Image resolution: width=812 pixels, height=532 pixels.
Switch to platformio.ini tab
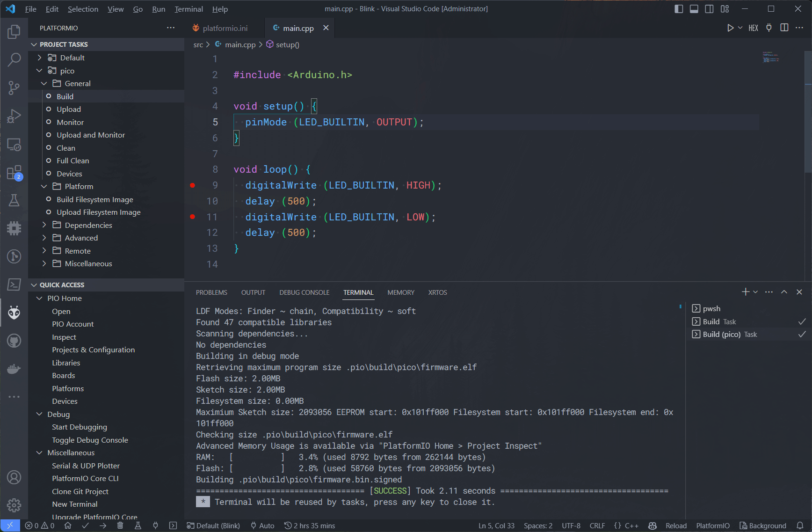pyautogui.click(x=225, y=28)
